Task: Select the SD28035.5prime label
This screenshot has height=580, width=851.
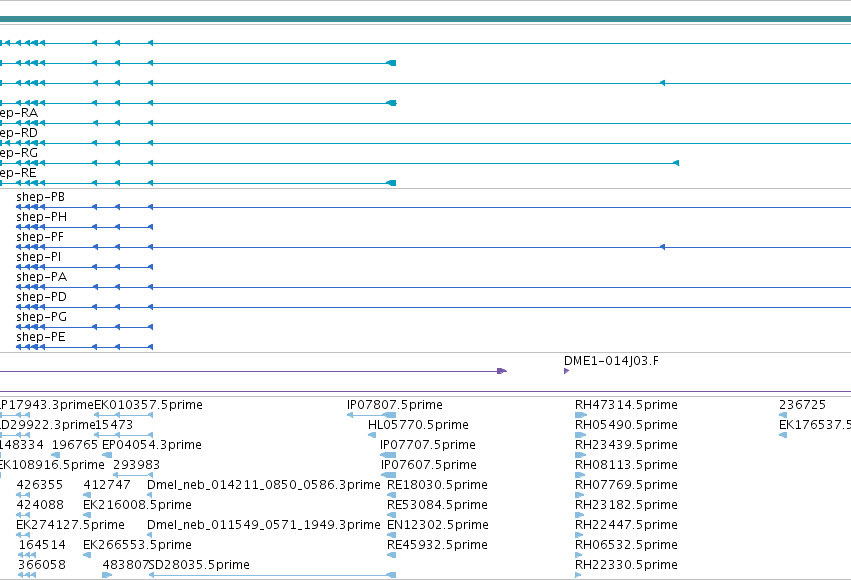Action: [x=200, y=565]
